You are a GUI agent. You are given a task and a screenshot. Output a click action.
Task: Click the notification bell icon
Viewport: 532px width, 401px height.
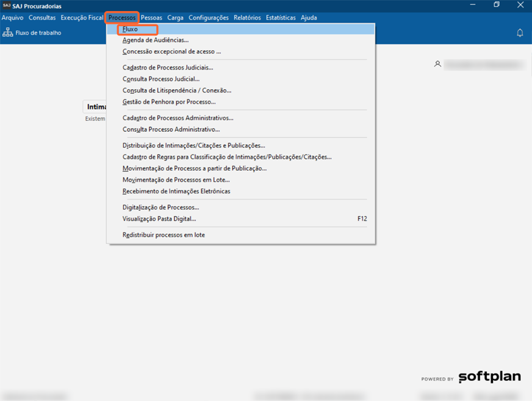pos(520,33)
